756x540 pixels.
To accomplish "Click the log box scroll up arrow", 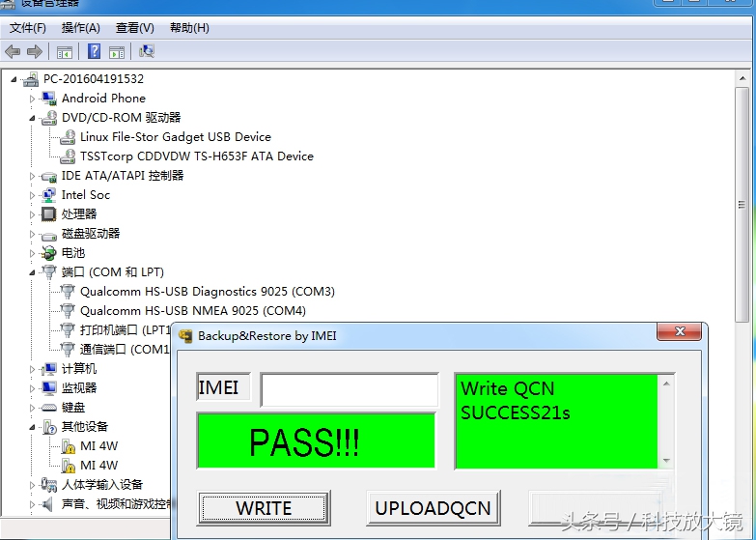I will (666, 384).
